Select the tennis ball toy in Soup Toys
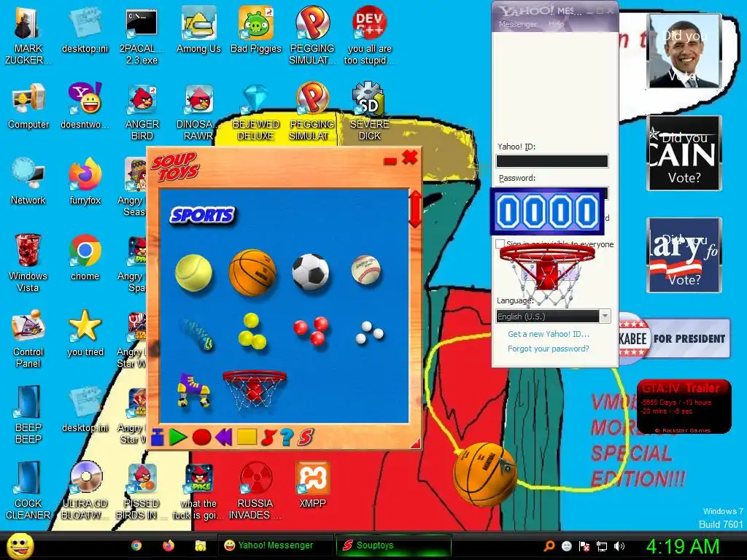The height and width of the screenshot is (560, 747). point(193,273)
